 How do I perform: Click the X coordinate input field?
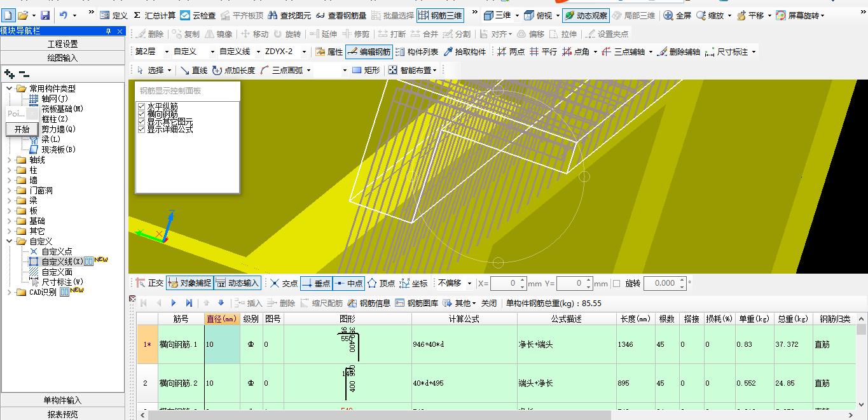504,283
